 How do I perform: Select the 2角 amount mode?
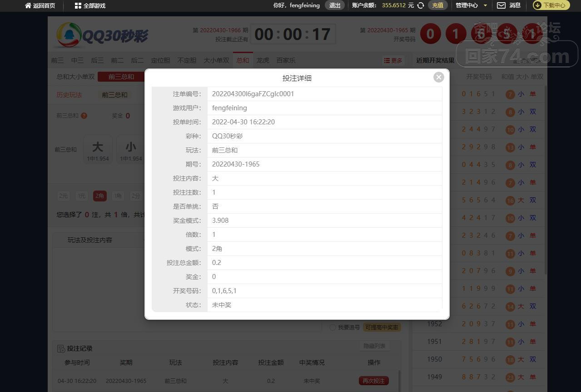coord(99,196)
